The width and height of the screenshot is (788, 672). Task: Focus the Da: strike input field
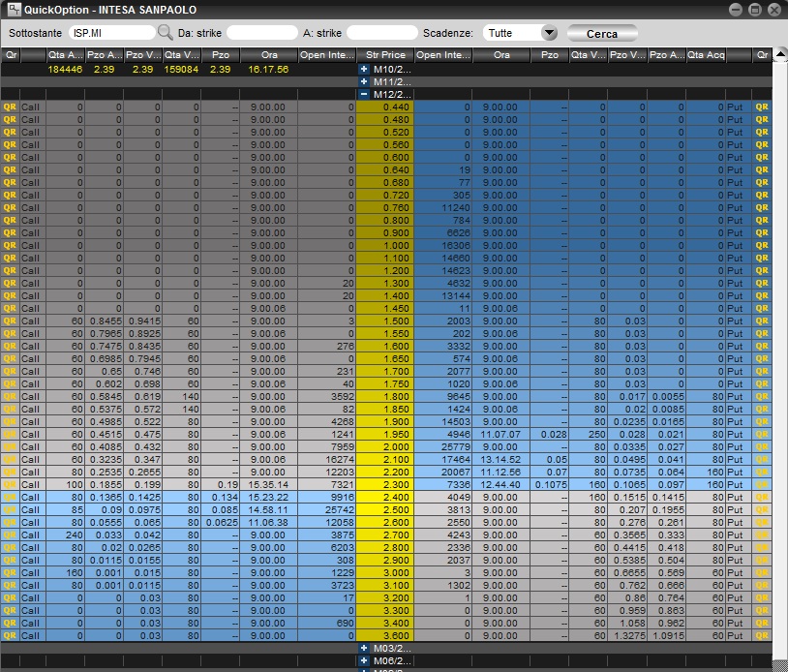click(261, 33)
